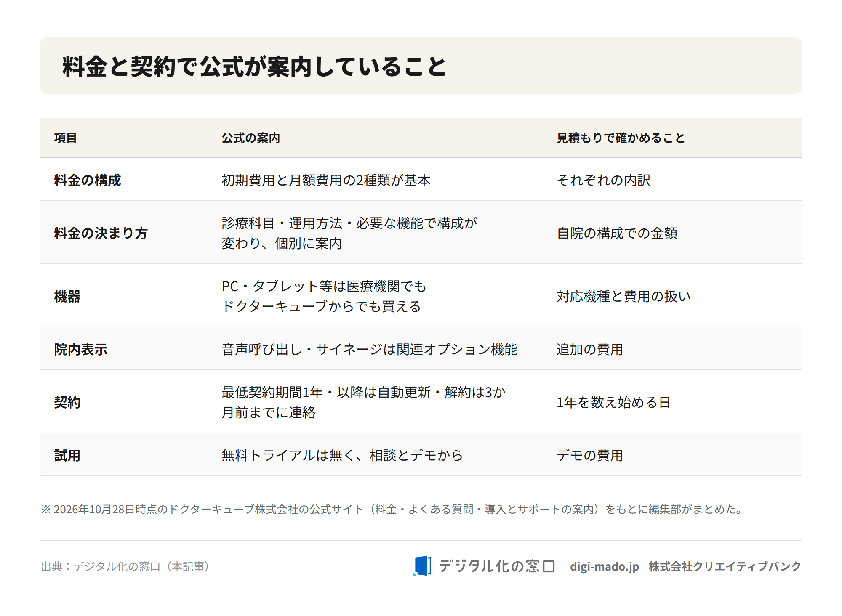Click the footnote dated 2026年10月28日
This screenshot has height=616, width=842.
(x=392, y=509)
